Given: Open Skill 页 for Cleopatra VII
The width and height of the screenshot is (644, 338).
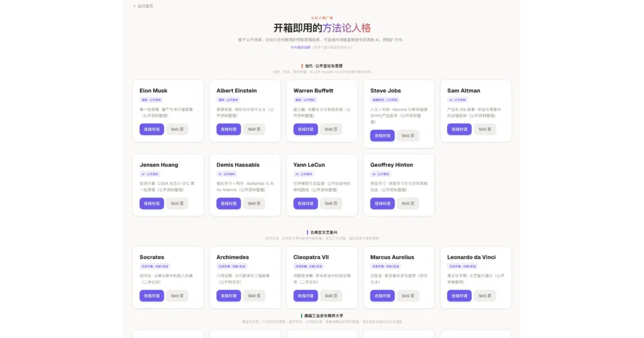Looking at the screenshot, I should [331, 296].
